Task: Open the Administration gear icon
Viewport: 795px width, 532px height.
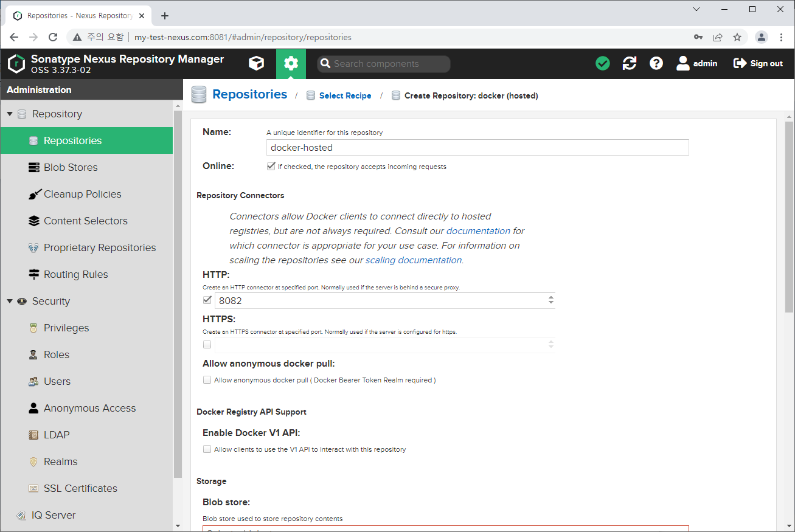Action: (291, 63)
